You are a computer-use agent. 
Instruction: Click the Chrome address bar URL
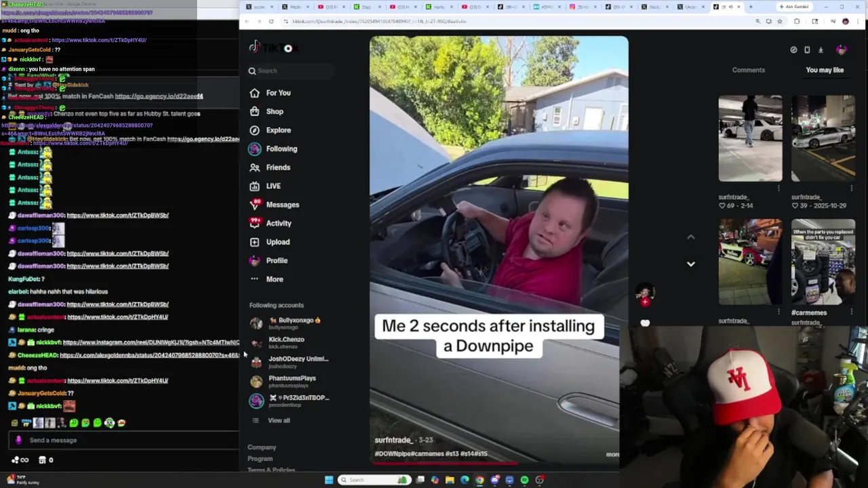pos(380,21)
